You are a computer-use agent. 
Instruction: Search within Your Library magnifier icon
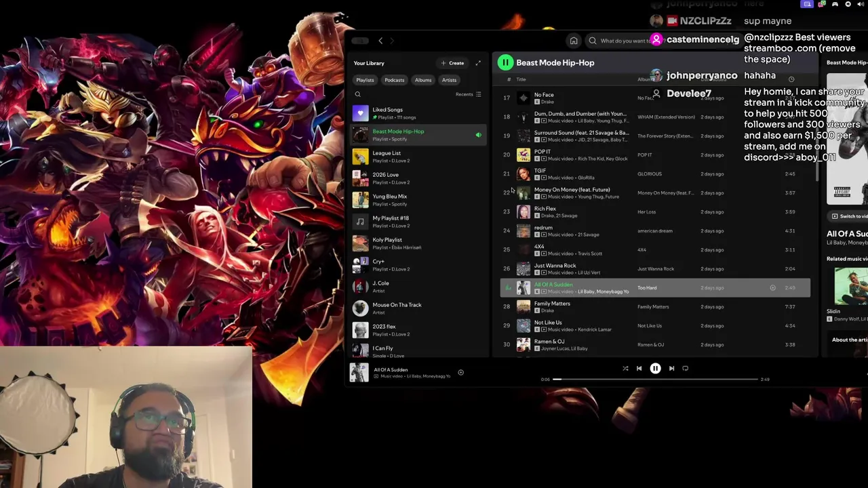(358, 94)
